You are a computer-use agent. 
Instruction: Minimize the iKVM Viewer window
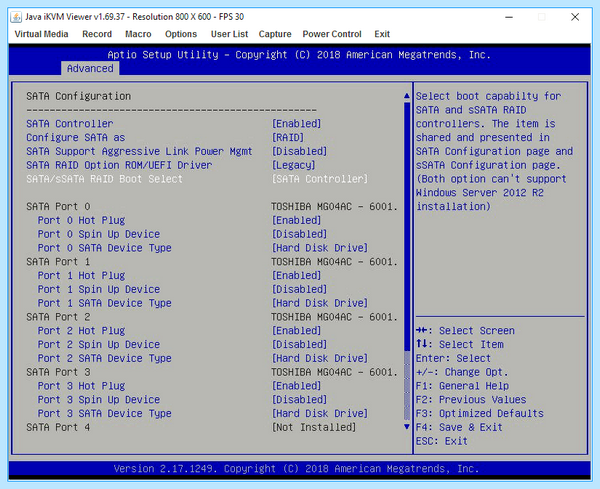509,17
